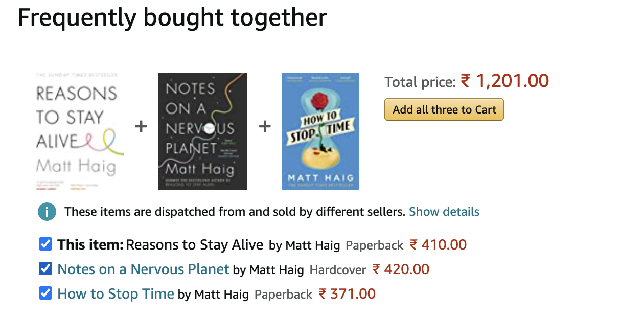Click the ₹420.00 Hardcover price
This screenshot has width=644, height=317.
click(x=401, y=269)
